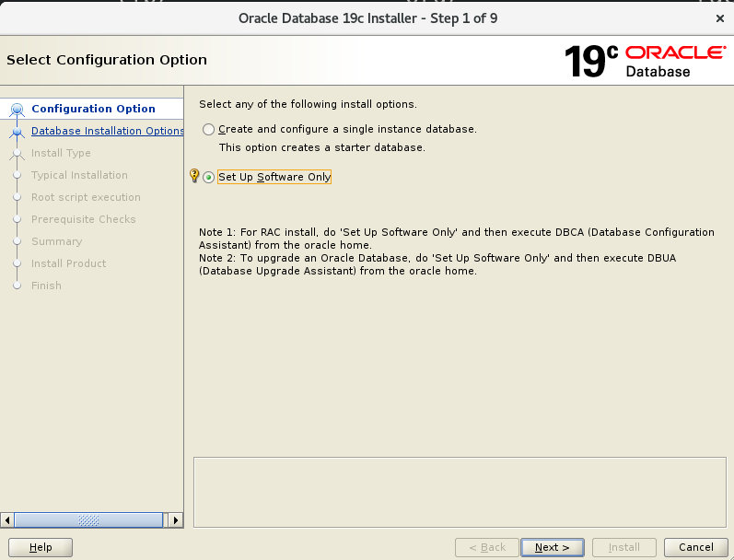
Task: Click the left scroll arrow of the steps panel
Action: (6, 519)
